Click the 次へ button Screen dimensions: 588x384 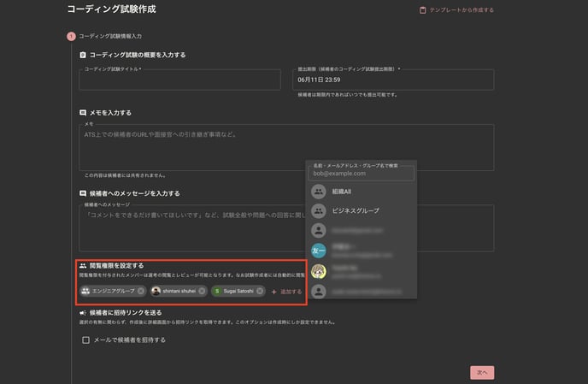tap(482, 372)
